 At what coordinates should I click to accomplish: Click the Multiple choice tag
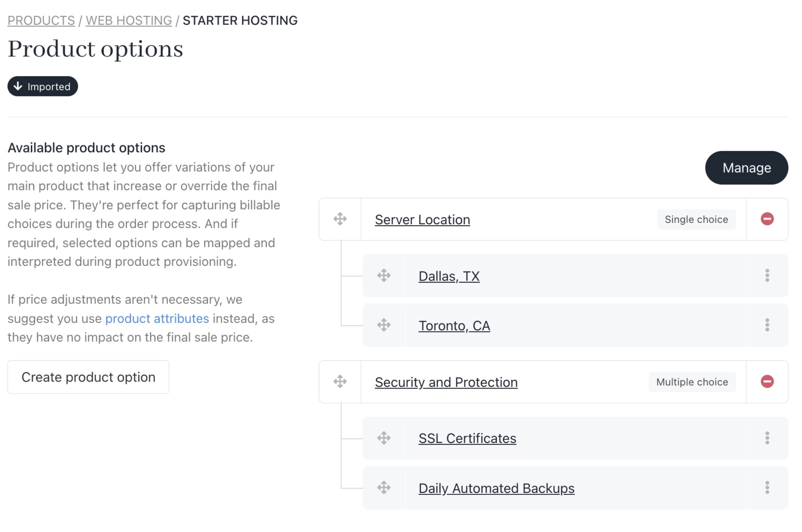(692, 382)
